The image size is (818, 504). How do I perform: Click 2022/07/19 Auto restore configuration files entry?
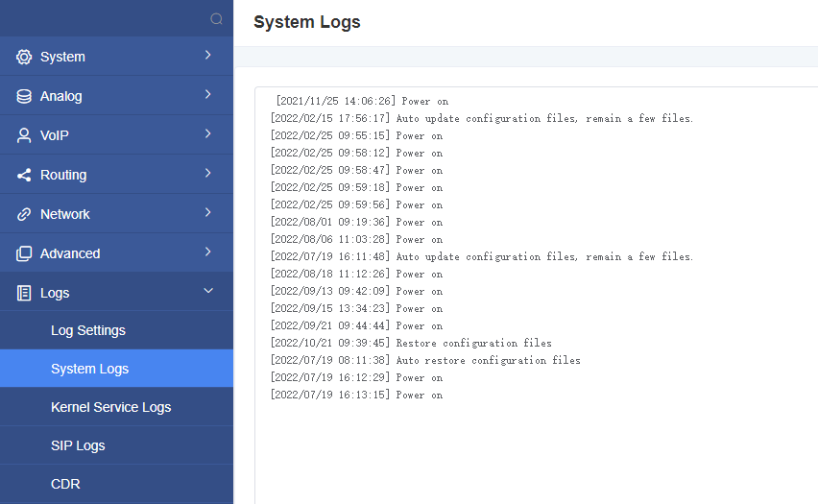pos(425,360)
